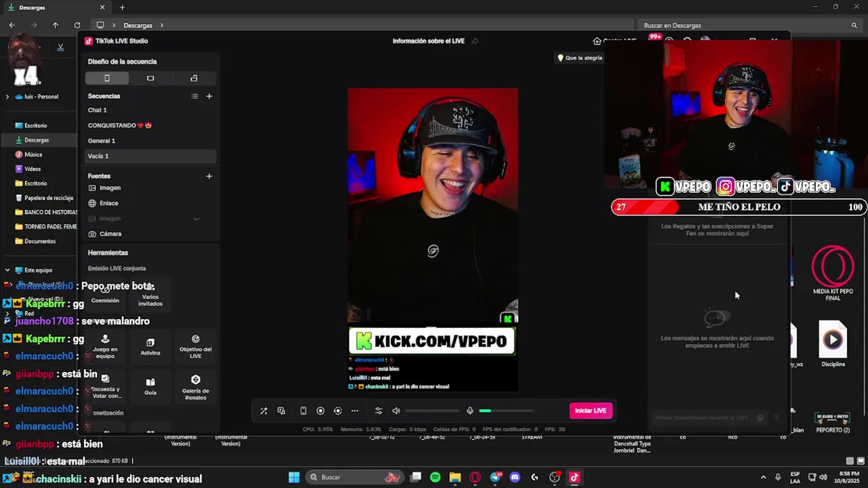Click the share arrow next to Información sobre el LIVE
The width and height of the screenshot is (868, 488).
coord(475,41)
